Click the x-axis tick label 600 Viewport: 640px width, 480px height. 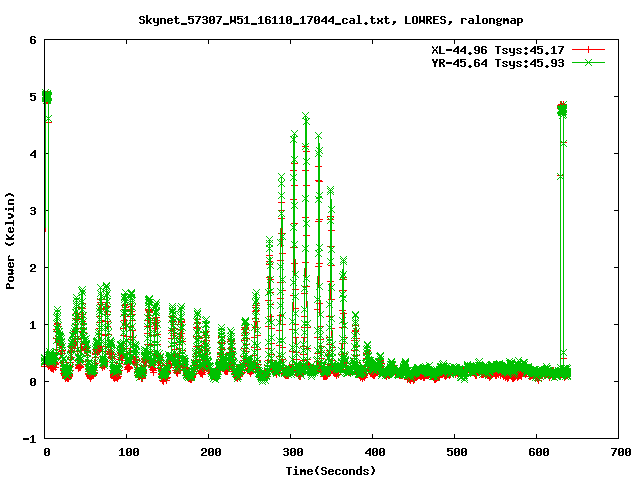click(538, 452)
